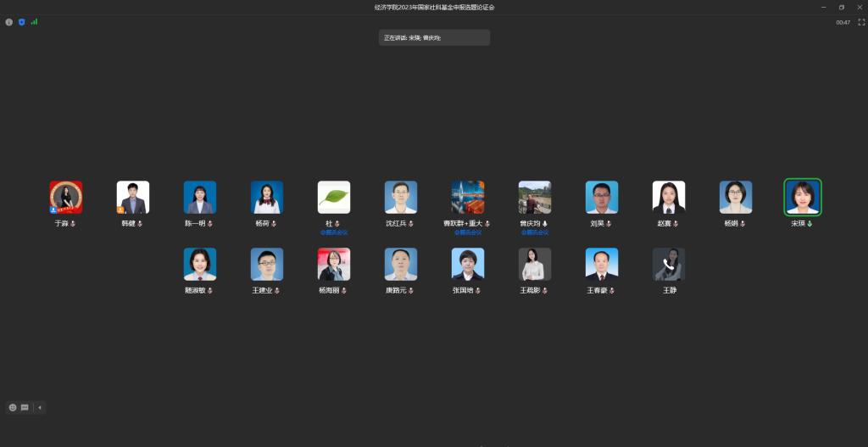Select 宋瑛's highlighted avatar
868x447 pixels.
[802, 197]
